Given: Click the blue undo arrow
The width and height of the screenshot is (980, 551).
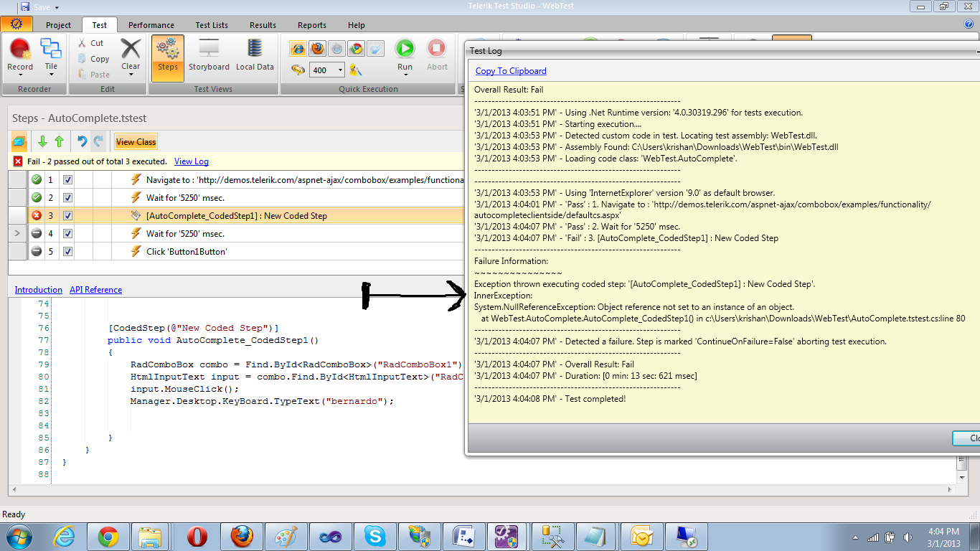Looking at the screenshot, I should [82, 142].
